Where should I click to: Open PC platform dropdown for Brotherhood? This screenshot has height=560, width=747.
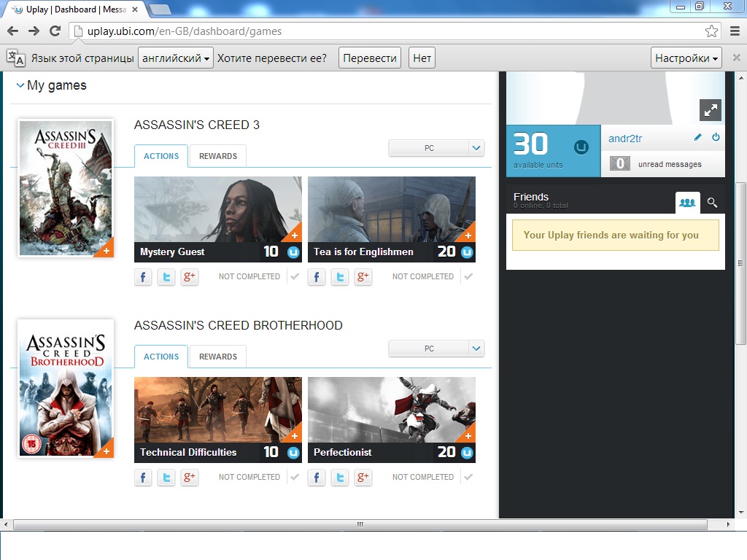point(437,349)
